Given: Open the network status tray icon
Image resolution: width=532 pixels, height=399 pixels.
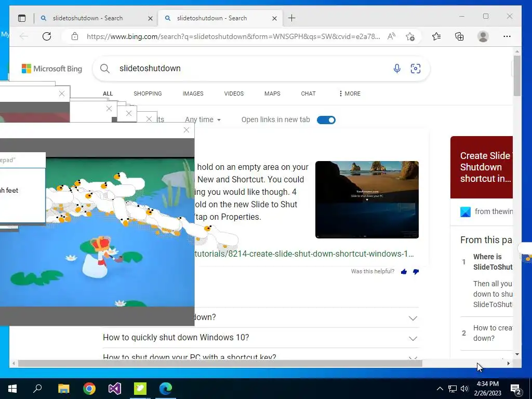Looking at the screenshot, I should [453, 389].
